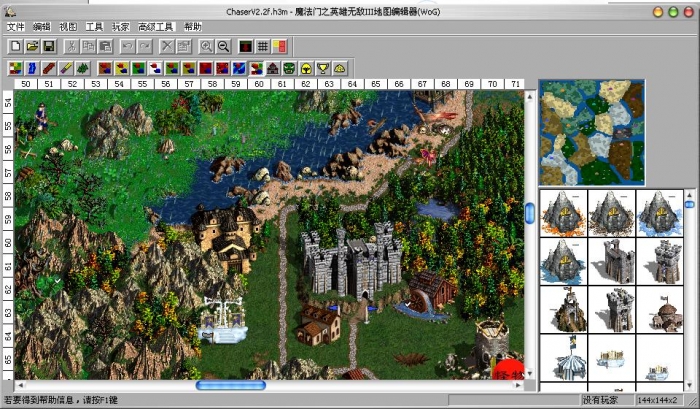Screen dimensions: 700x409
Task: Select the road placement tool
Action: (x=49, y=68)
